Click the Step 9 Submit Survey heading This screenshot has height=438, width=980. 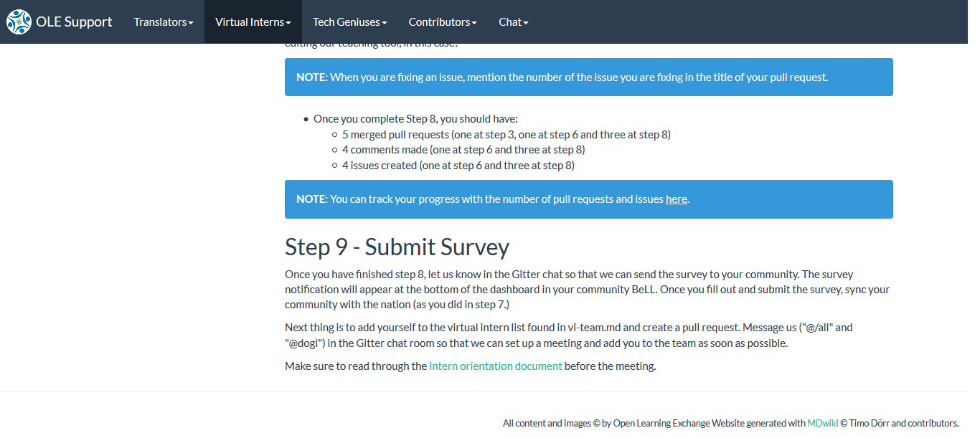coord(397,247)
